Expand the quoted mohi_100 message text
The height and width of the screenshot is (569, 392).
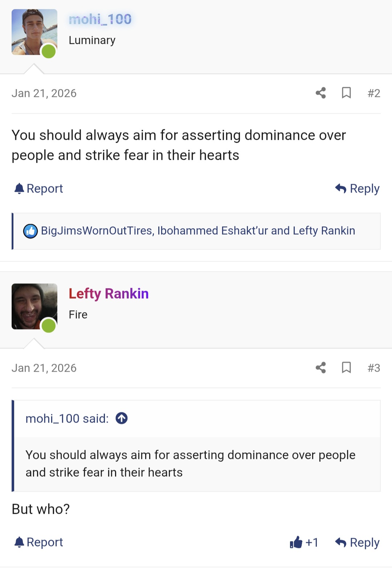pyautogui.click(x=190, y=464)
